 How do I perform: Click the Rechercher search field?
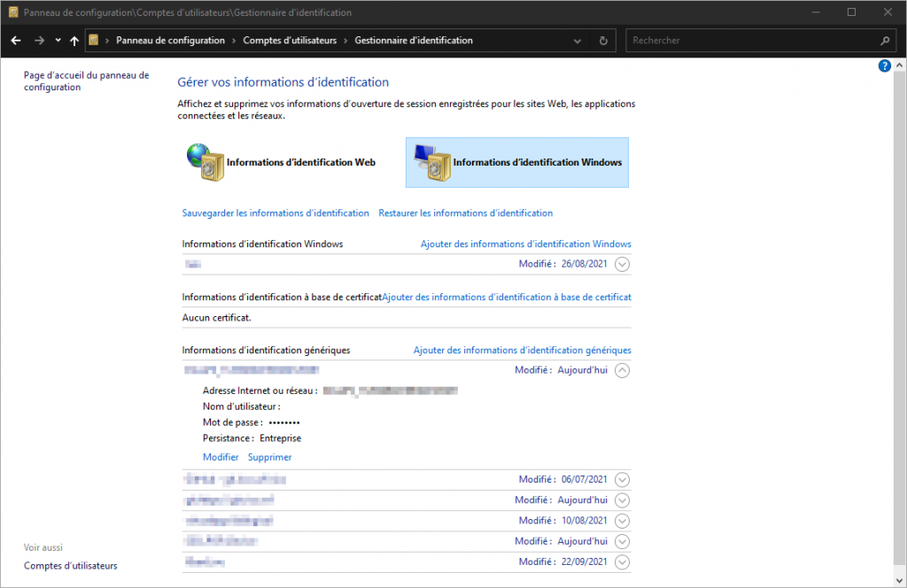(753, 41)
